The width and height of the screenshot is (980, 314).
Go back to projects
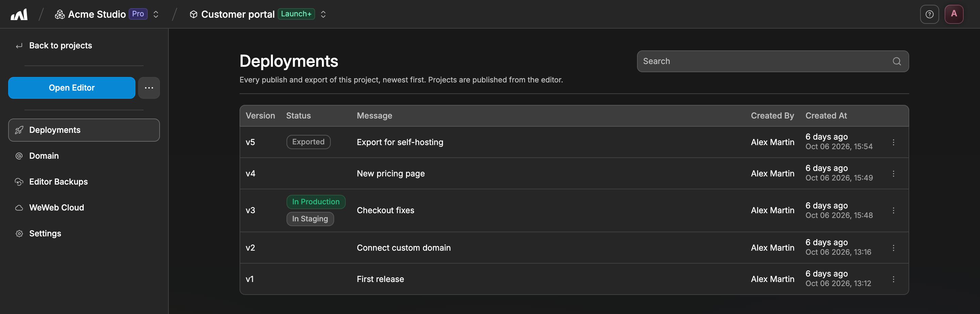pos(54,46)
